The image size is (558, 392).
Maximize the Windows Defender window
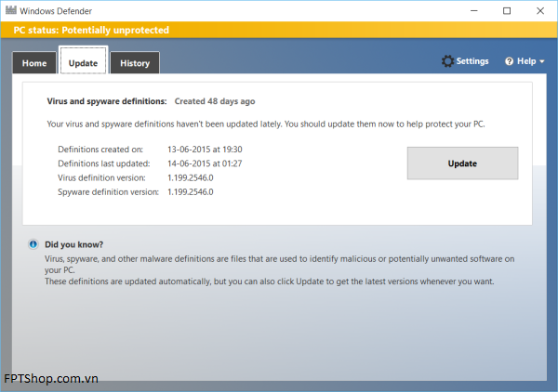(x=507, y=10)
